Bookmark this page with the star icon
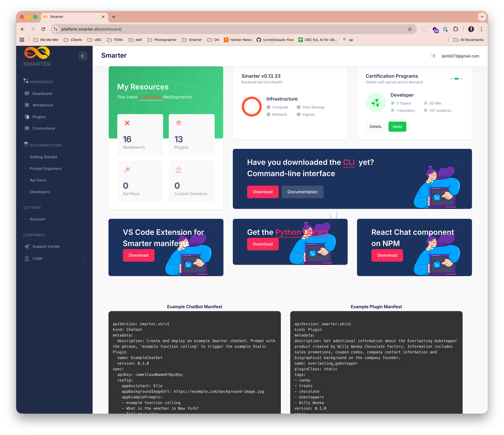 click(x=410, y=29)
